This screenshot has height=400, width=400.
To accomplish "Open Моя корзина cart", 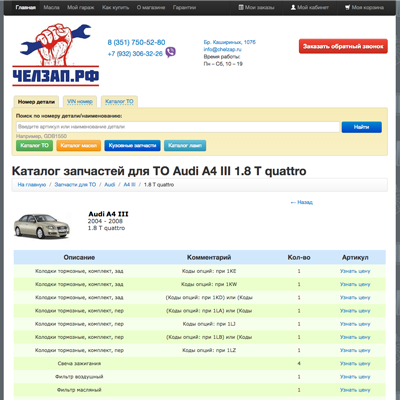I will pyautogui.click(x=364, y=7).
